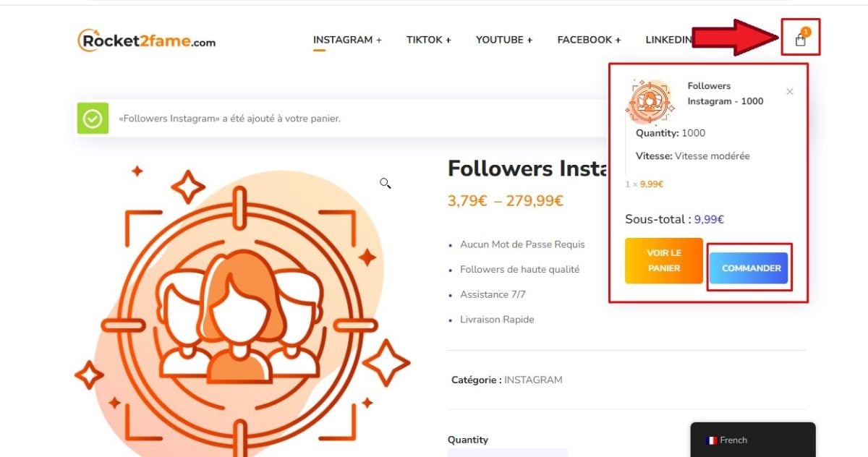This screenshot has width=868, height=457.
Task: Remove Followers Instagram item from mini cart
Action: (790, 92)
